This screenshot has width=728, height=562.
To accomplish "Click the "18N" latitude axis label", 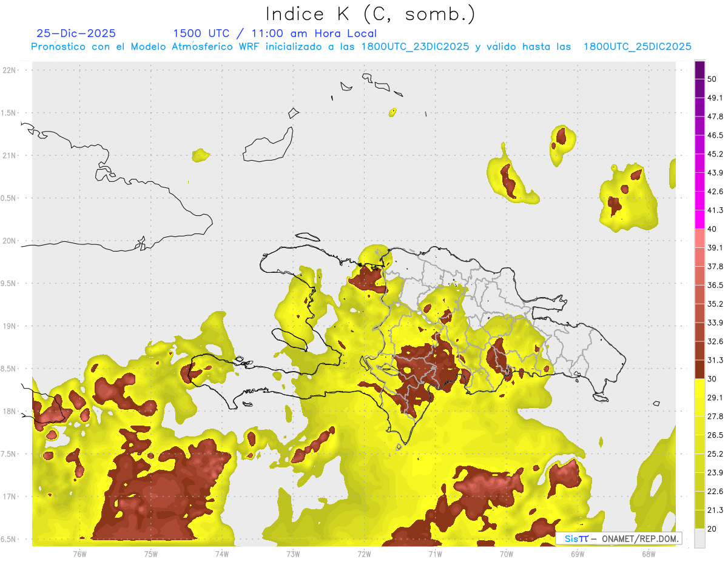I will pyautogui.click(x=10, y=411).
